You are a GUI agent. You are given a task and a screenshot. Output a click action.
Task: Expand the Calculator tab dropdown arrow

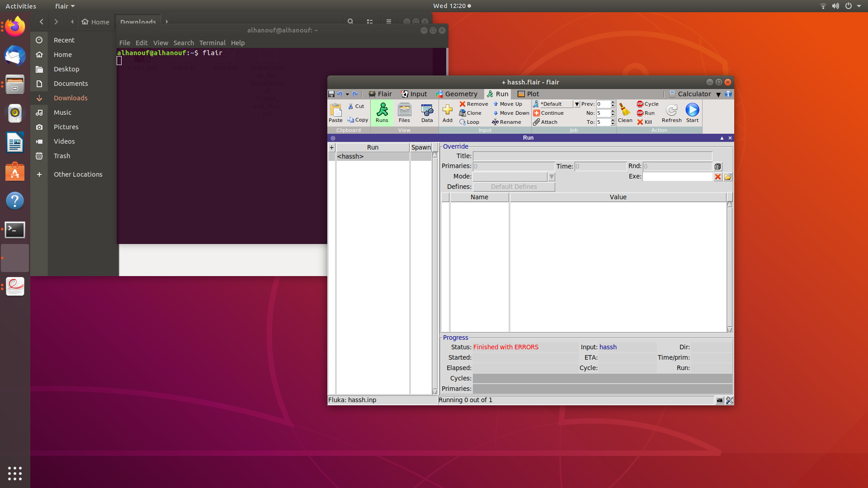tap(718, 94)
